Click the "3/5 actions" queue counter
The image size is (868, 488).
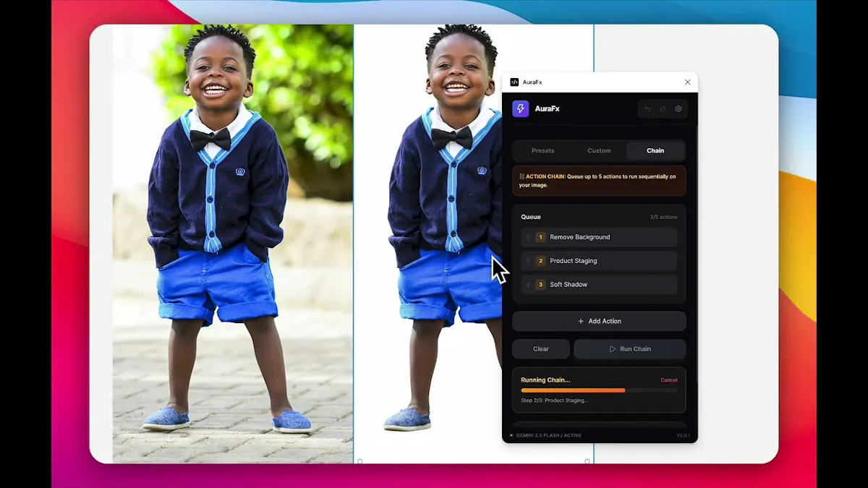pyautogui.click(x=663, y=217)
